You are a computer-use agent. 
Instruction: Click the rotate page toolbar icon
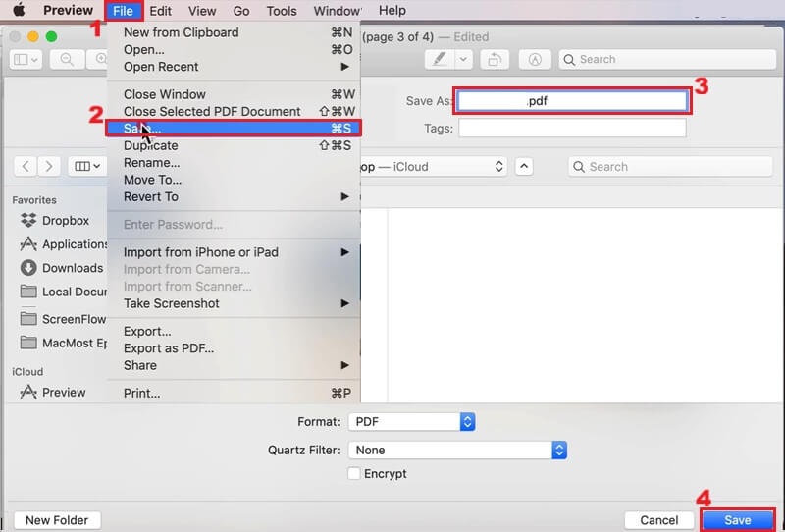pos(495,60)
